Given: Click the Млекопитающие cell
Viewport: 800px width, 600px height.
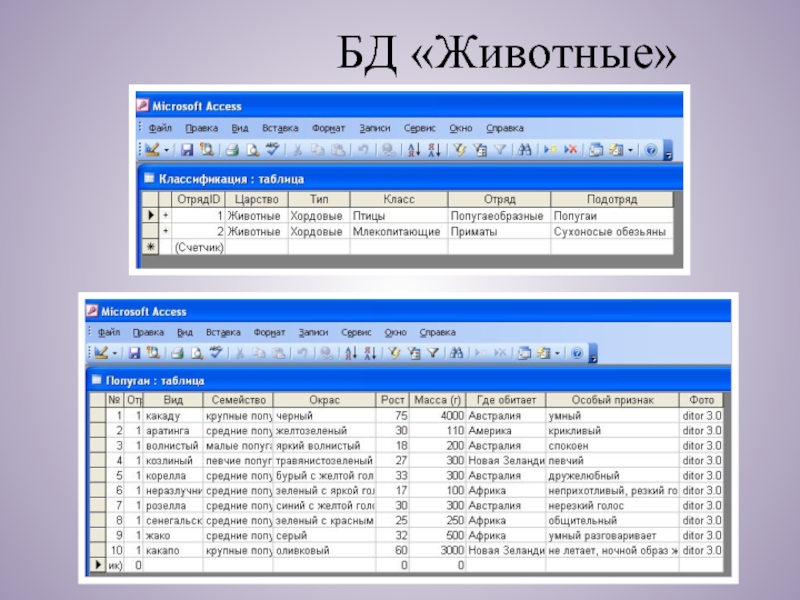Looking at the screenshot, I should 399,231.
